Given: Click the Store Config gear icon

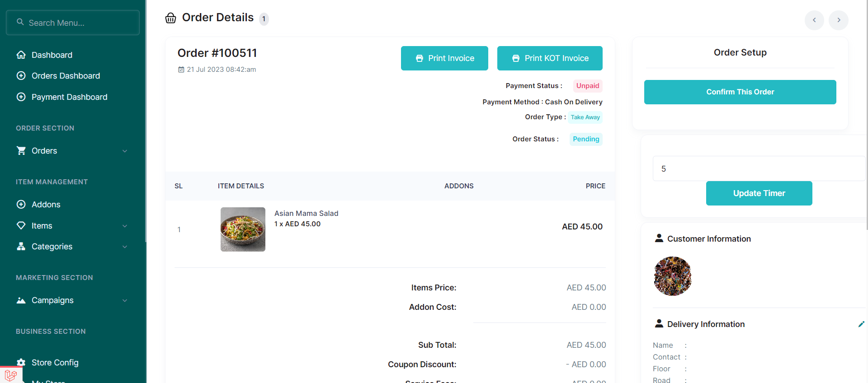Looking at the screenshot, I should pyautogui.click(x=21, y=362).
